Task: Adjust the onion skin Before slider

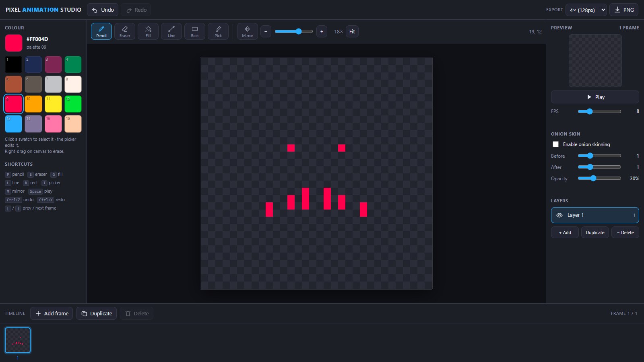Action: [599, 156]
